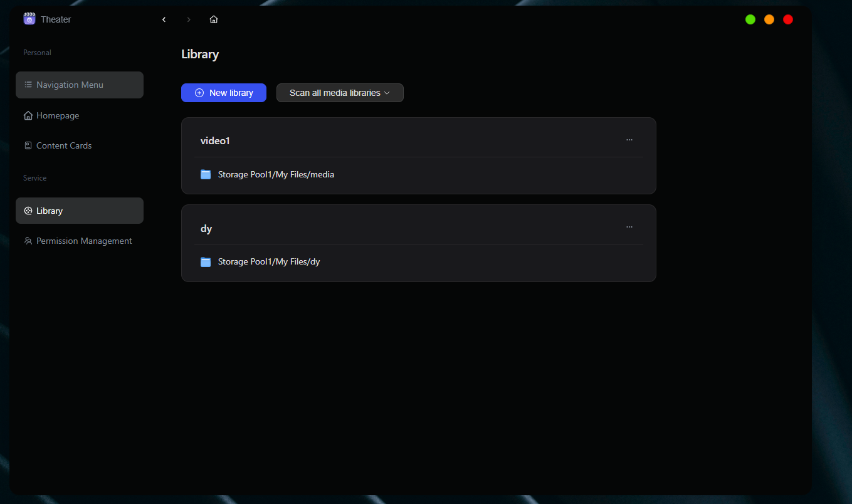The image size is (852, 504).
Task: Go back with the left arrow
Action: [164, 19]
